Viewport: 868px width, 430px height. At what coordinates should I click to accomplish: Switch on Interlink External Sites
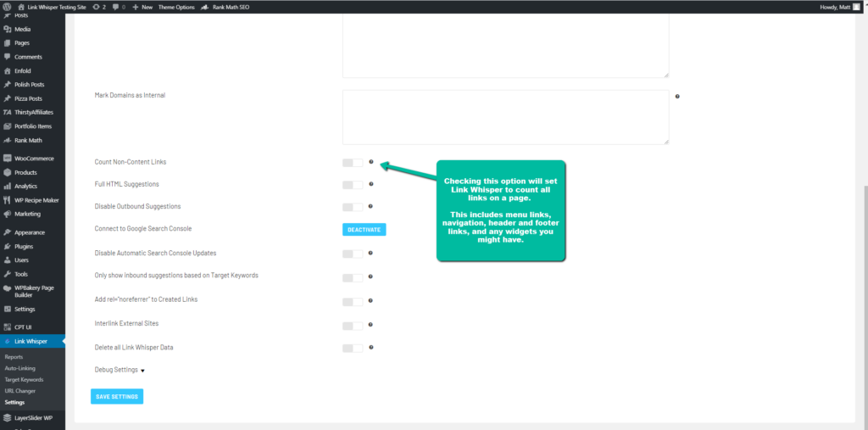click(x=353, y=326)
